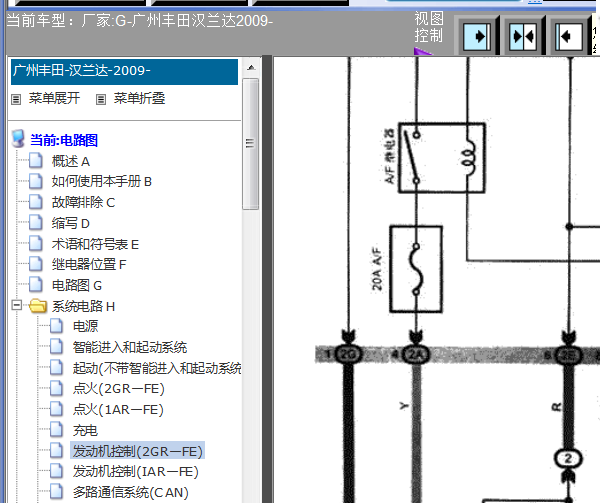The height and width of the screenshot is (503, 600).
Task: Click the page icon for 充电
Action: point(57,430)
